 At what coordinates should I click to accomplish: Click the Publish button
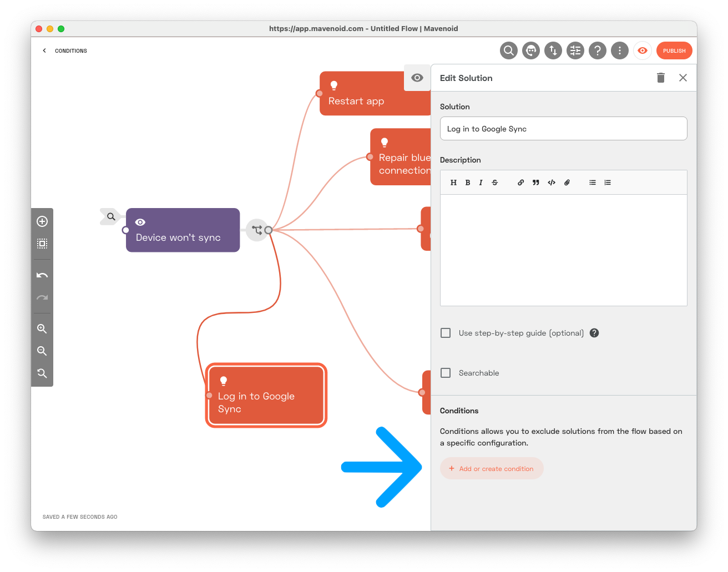[x=674, y=50]
